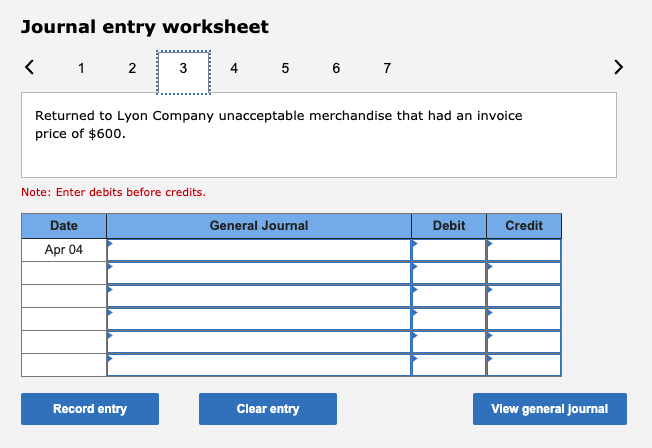Click the third row Credit cell
The width and height of the screenshot is (652, 448).
click(x=524, y=296)
